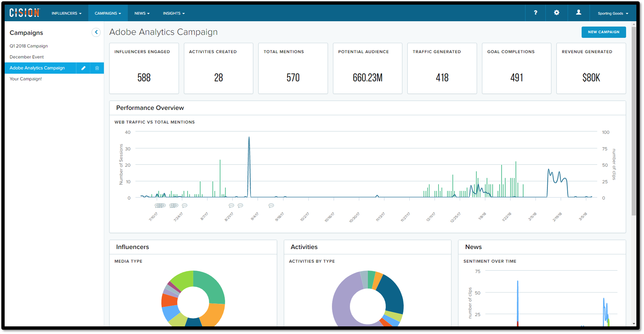Click the dark blue Activities donut segment
Viewport: 644px width, 334px height.
[392, 295]
